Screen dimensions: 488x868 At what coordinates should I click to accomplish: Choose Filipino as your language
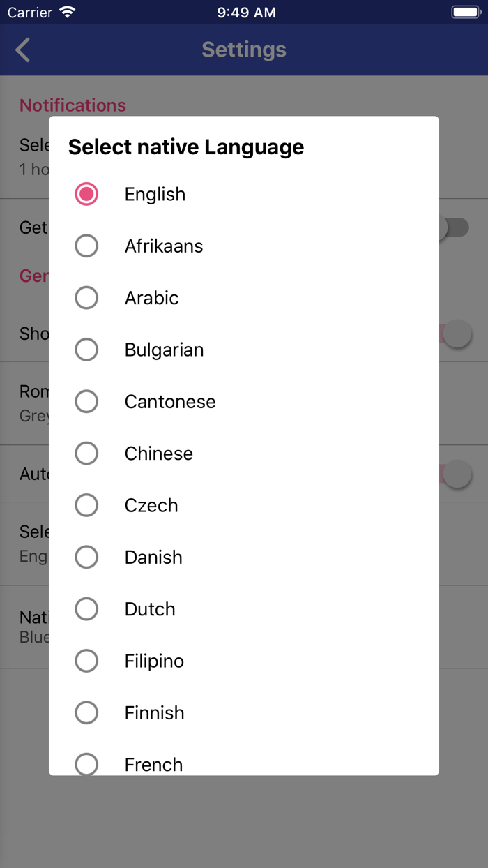[x=86, y=660]
